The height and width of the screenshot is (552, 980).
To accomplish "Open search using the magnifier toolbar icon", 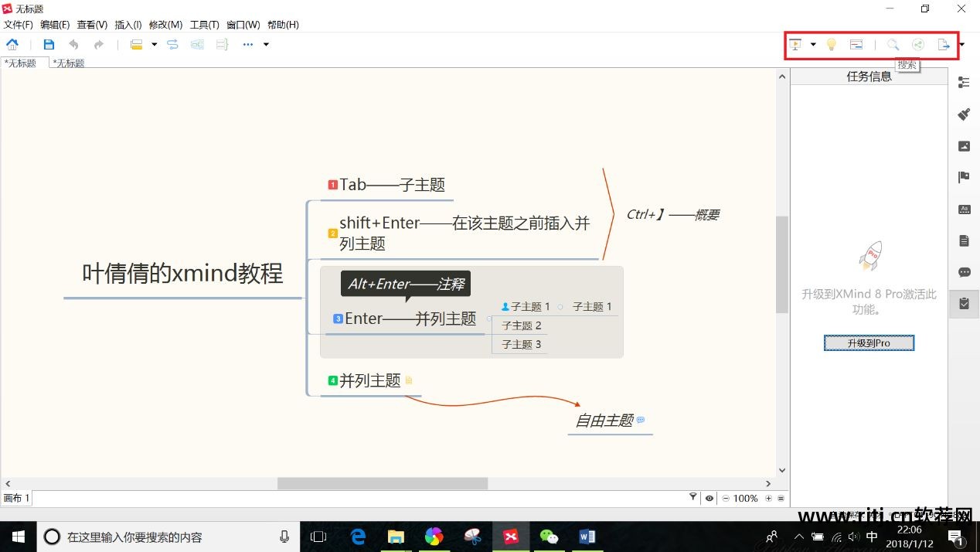I will [893, 45].
